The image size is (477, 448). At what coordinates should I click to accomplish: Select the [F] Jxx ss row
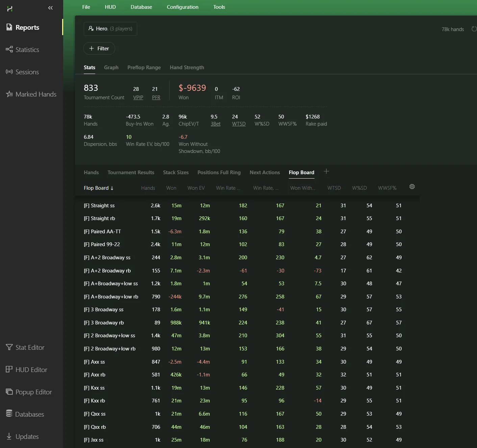pos(247,440)
